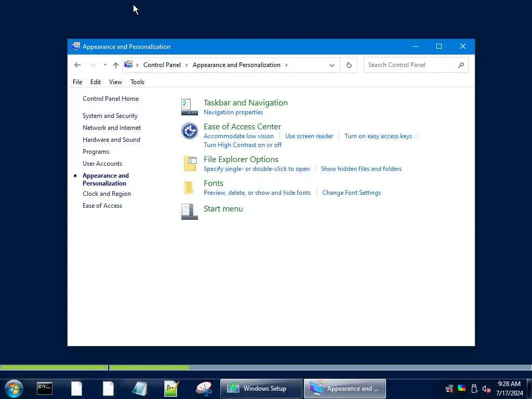Image resolution: width=532 pixels, height=399 pixels.
Task: Click the color display tray icon
Action: tap(462, 388)
